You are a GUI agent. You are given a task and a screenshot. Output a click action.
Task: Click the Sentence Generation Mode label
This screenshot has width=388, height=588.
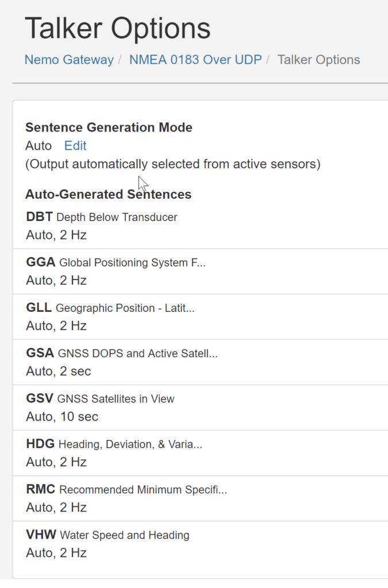point(109,127)
